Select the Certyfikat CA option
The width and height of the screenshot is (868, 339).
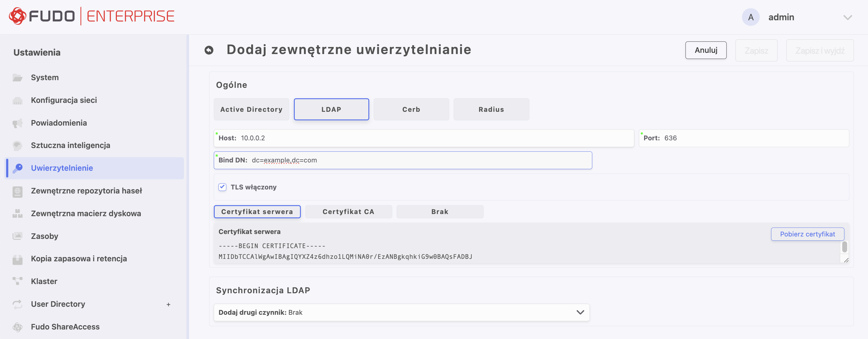click(348, 212)
